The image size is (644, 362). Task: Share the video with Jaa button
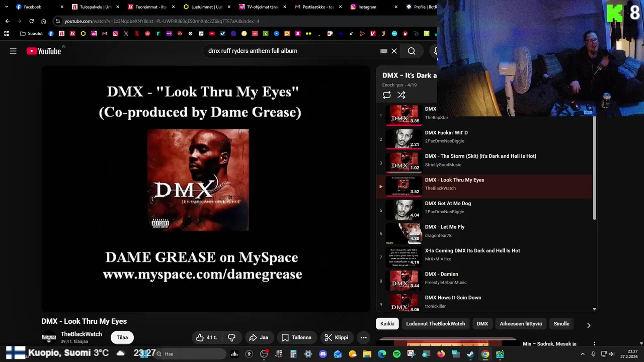pyautogui.click(x=259, y=337)
